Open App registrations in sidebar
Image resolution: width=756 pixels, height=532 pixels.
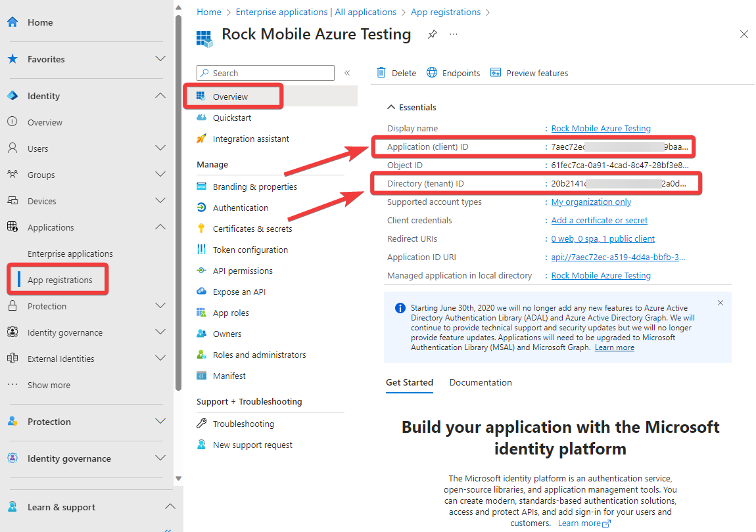click(60, 280)
